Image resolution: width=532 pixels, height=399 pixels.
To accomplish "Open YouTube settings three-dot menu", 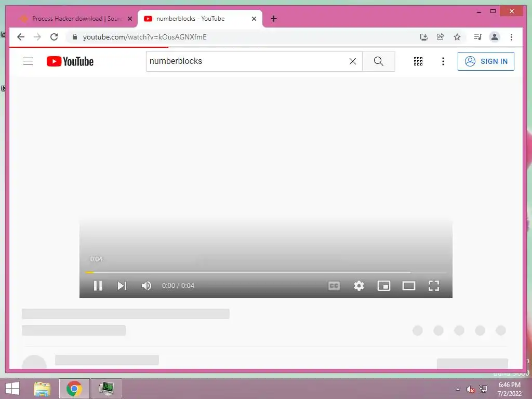I will coord(443,61).
